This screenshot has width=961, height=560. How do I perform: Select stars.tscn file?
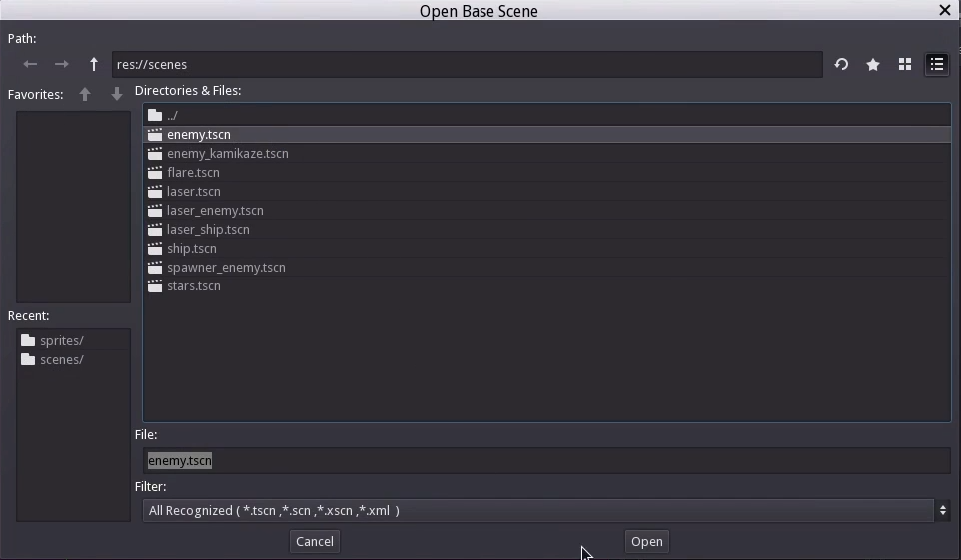pyautogui.click(x=546, y=286)
